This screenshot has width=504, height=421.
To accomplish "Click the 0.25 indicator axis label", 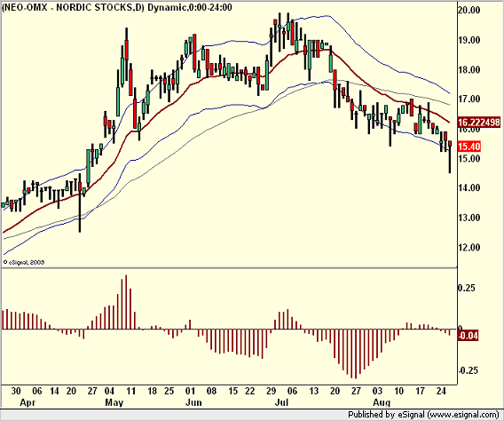I will tap(467, 288).
